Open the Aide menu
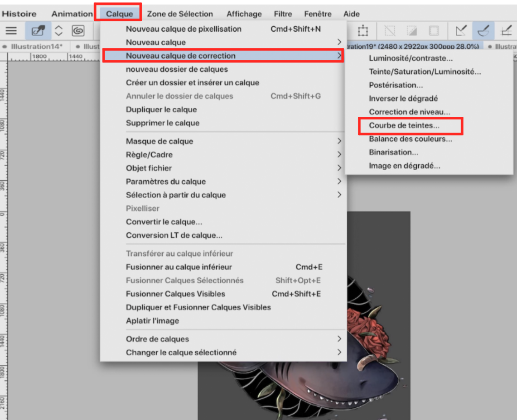 [352, 14]
